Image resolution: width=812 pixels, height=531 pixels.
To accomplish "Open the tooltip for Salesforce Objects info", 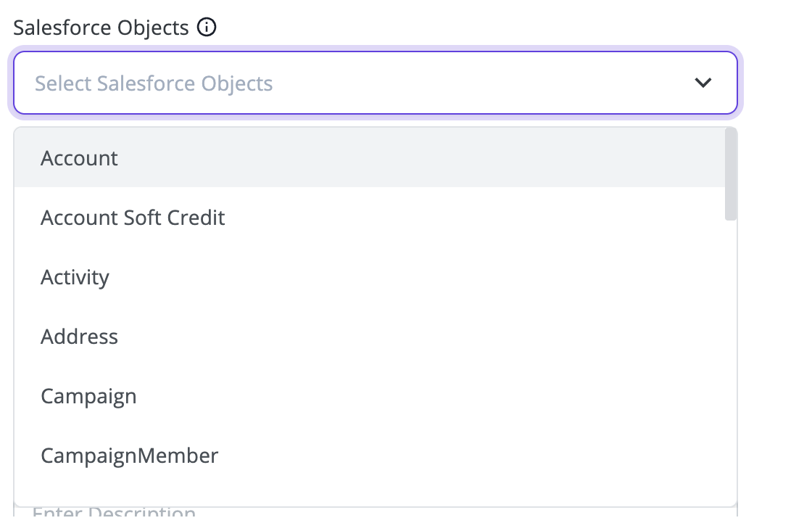I will coord(207,27).
